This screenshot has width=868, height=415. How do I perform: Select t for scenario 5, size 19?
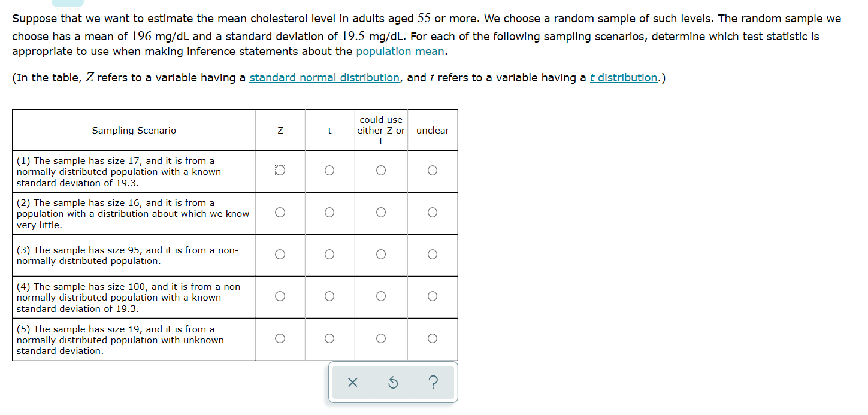[329, 338]
